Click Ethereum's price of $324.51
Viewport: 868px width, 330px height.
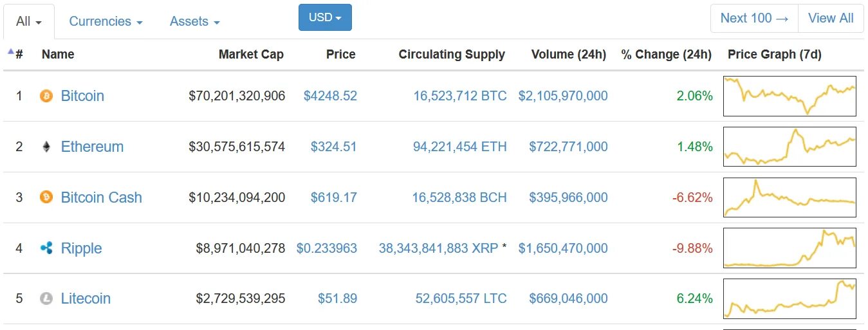click(x=333, y=147)
